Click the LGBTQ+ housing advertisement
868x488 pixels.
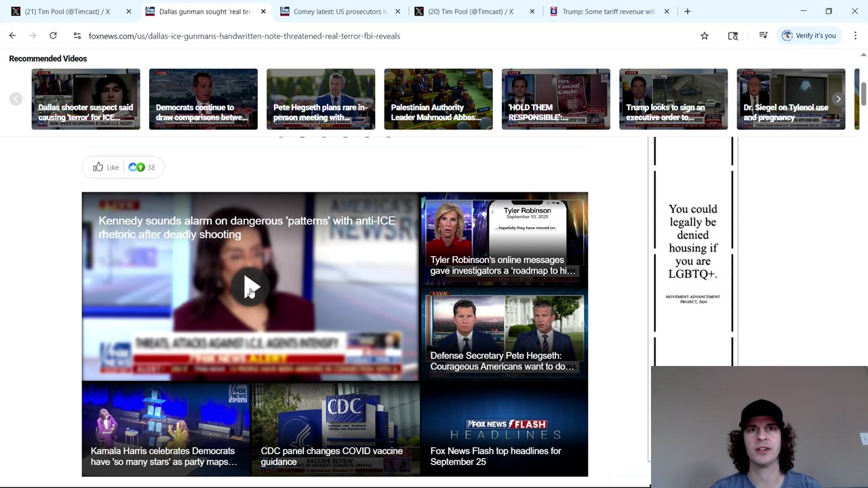693,251
